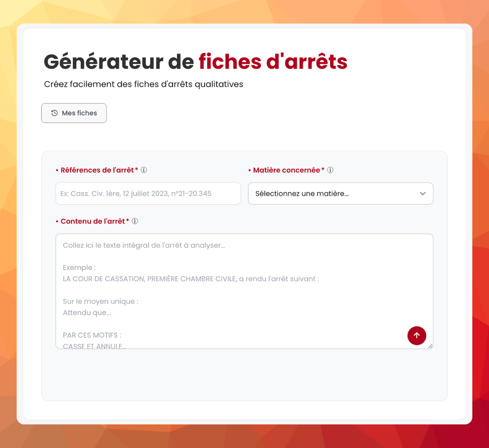This screenshot has height=448, width=489.
Task: Click the red 'fiches d'arrêts' heading text
Action: click(x=273, y=61)
